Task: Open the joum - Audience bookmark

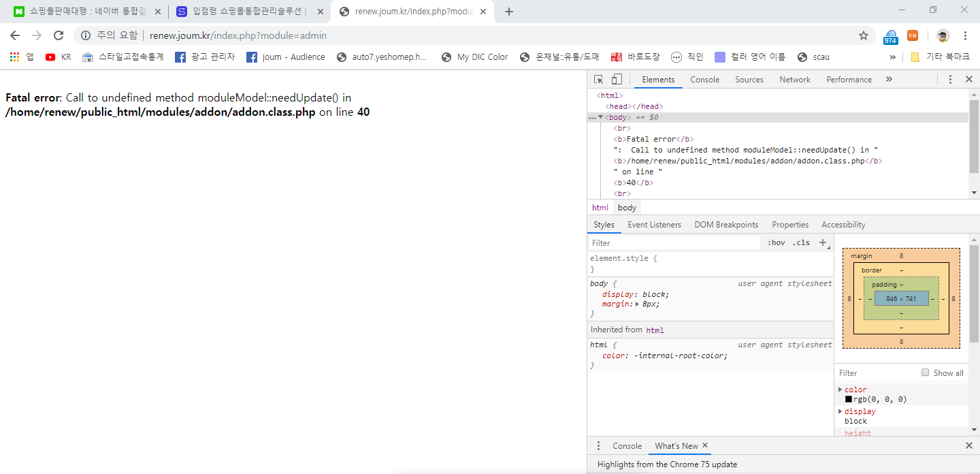Action: (286, 57)
